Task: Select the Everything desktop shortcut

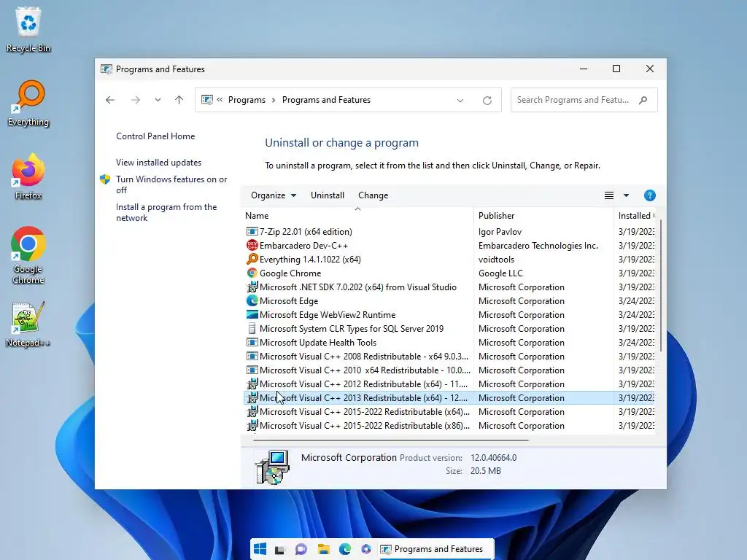Action: pos(28,104)
